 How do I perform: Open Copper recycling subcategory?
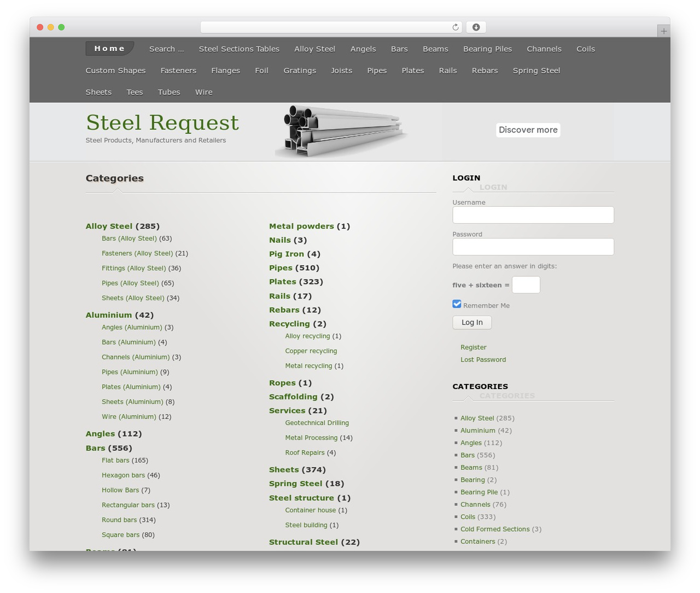click(311, 351)
